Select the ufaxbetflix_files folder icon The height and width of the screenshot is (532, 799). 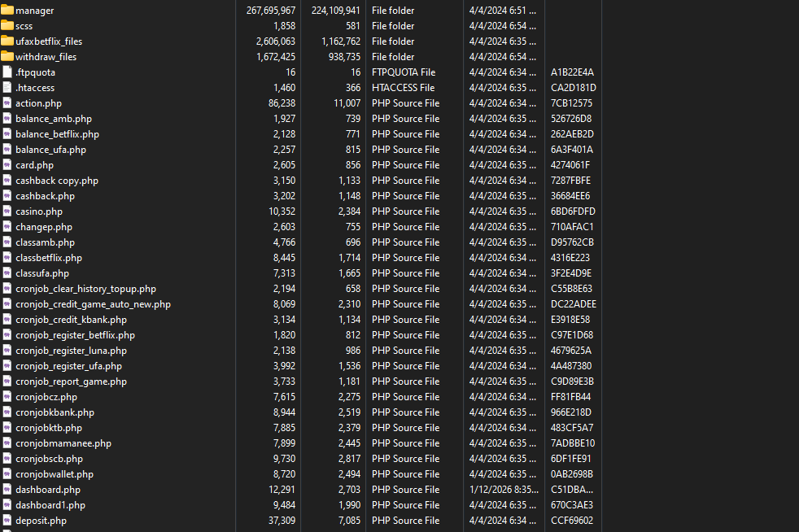click(x=7, y=41)
